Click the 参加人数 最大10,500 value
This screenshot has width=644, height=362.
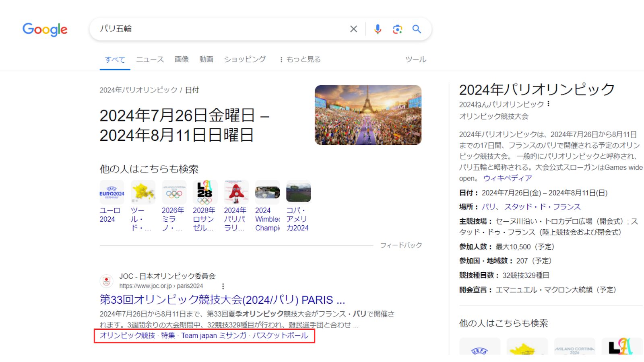(524, 247)
